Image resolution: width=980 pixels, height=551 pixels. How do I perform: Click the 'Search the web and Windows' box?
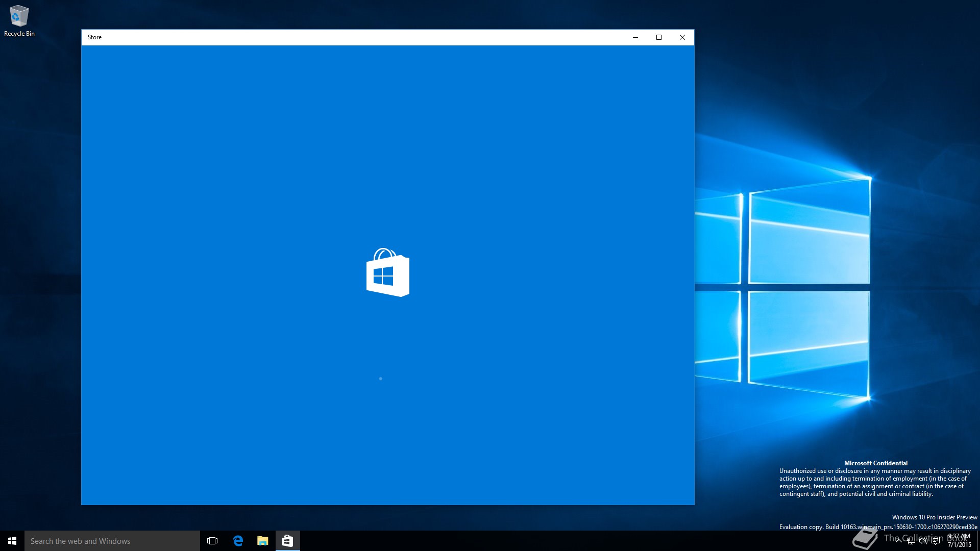coord(112,541)
